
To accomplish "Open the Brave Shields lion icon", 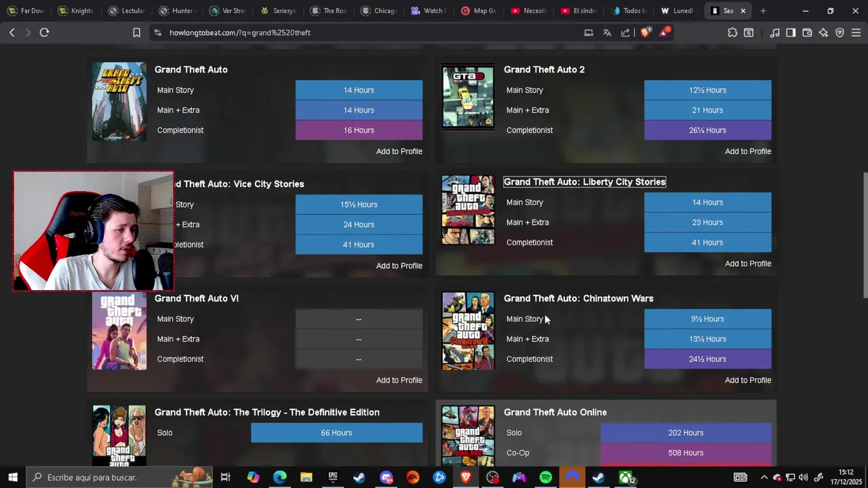I will (x=645, y=33).
